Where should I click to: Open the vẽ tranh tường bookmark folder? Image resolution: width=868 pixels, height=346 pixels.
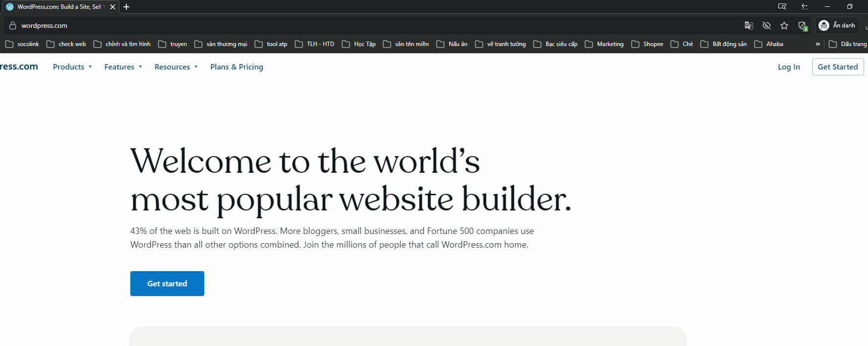pyautogui.click(x=501, y=44)
